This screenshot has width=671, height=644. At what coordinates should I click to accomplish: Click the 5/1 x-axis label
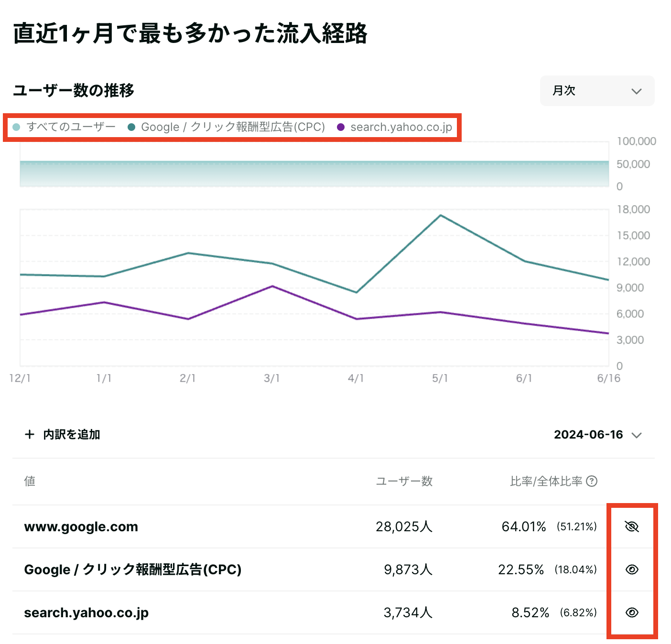(440, 378)
